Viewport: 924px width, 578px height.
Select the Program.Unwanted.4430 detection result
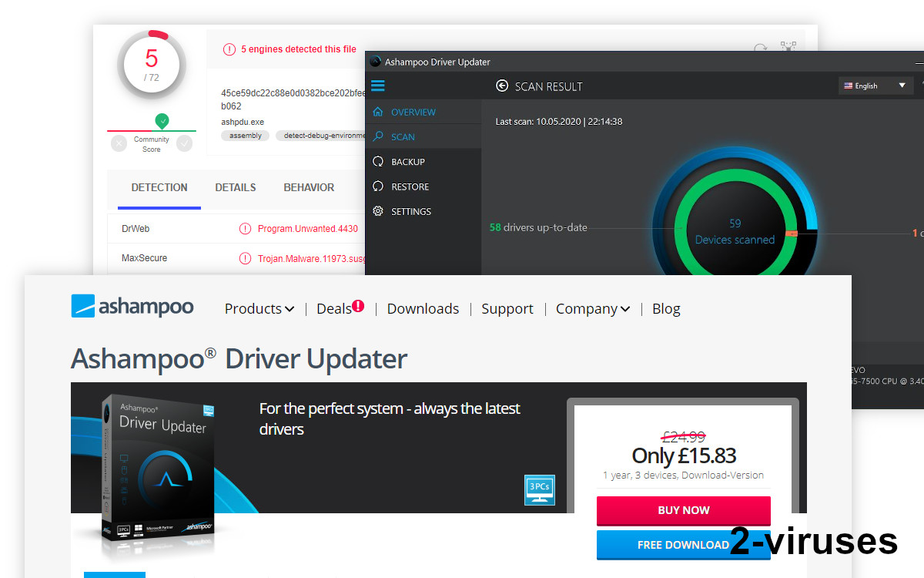point(308,229)
